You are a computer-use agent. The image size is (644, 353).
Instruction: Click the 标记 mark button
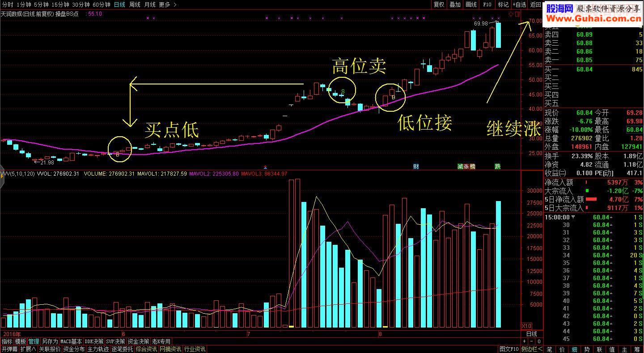[x=503, y=4]
